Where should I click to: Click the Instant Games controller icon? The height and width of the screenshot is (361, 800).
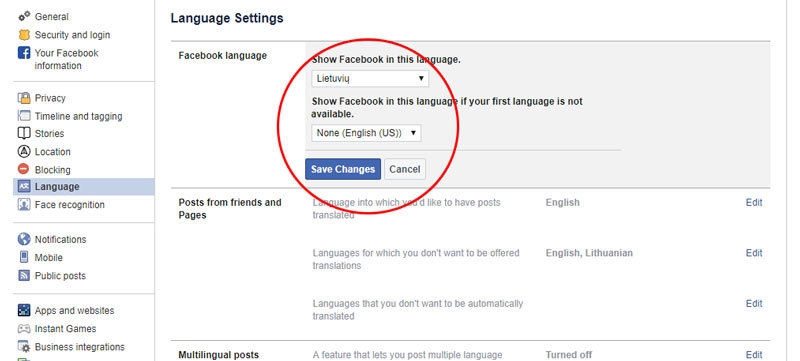coord(24,329)
